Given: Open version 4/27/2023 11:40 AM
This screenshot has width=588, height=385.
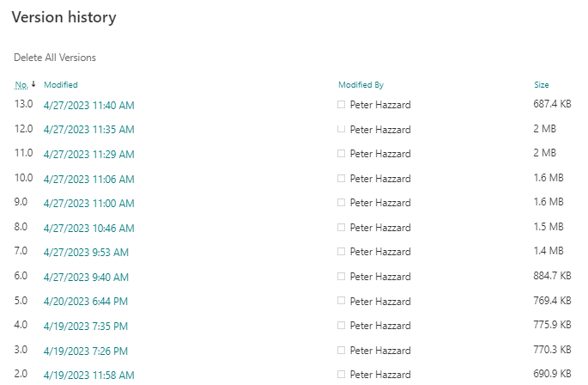Looking at the screenshot, I should point(88,106).
